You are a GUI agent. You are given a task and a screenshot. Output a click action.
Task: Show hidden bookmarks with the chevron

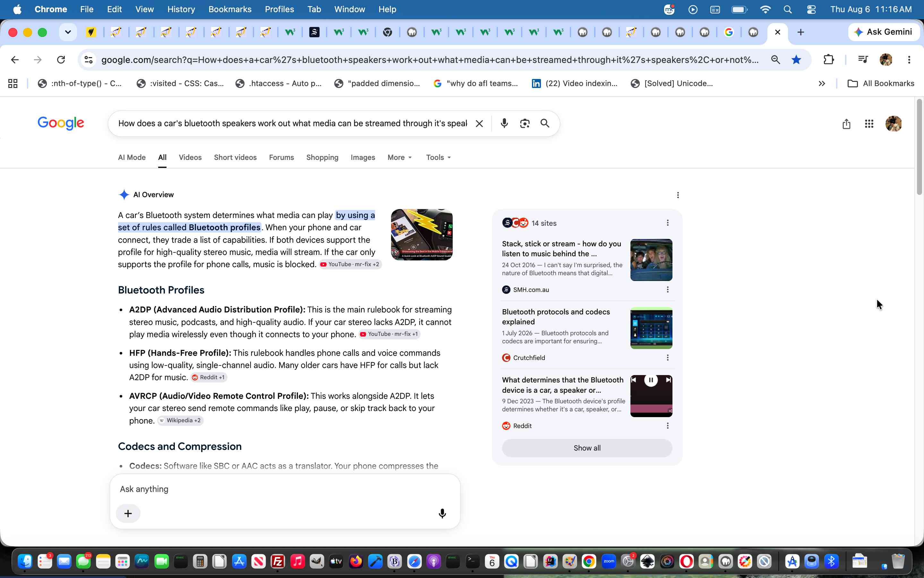(x=822, y=83)
